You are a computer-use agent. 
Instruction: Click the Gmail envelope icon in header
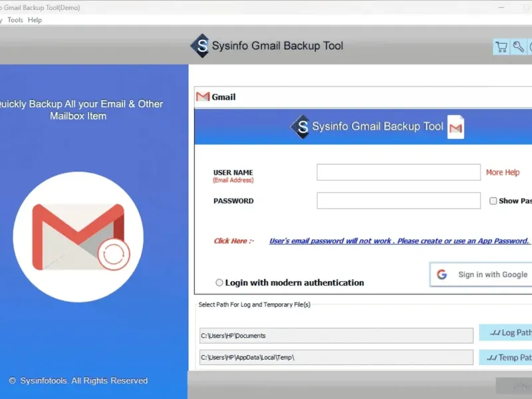[x=203, y=96]
